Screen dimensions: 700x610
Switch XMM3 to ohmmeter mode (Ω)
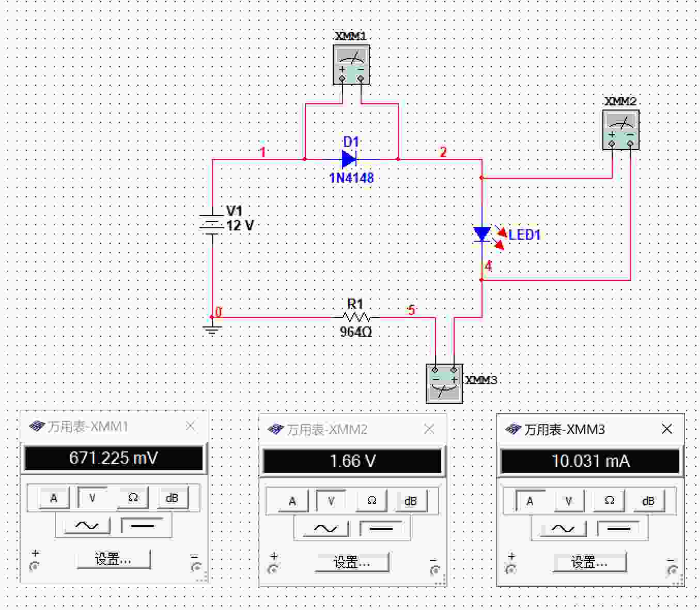[610, 501]
